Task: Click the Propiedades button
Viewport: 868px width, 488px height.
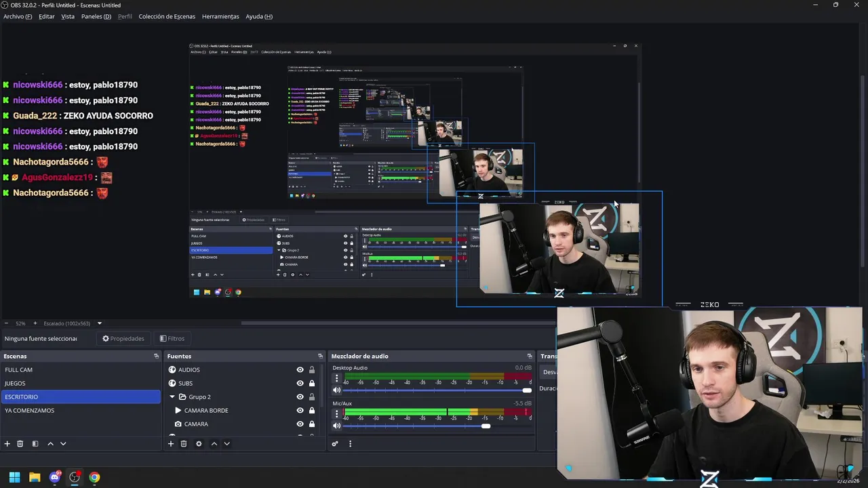Action: [123, 339]
